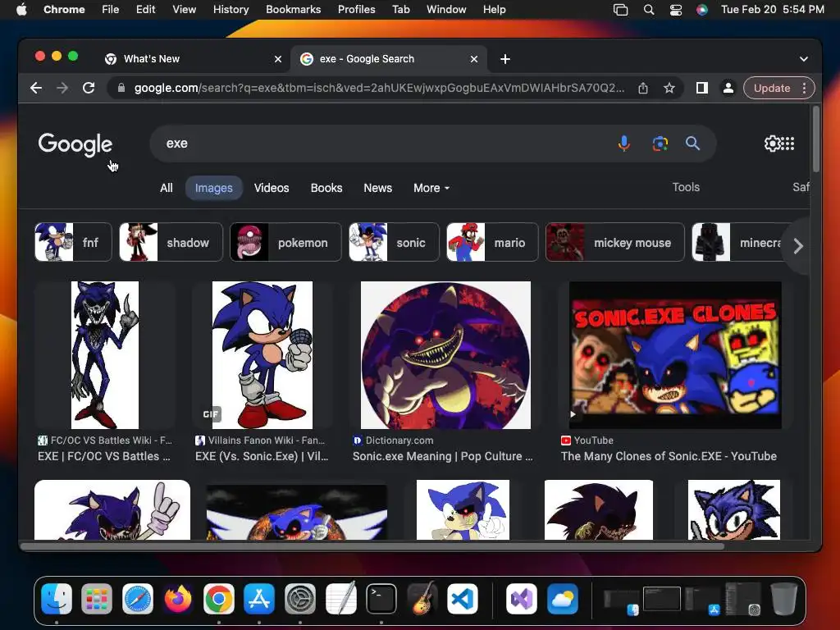The image size is (840, 630).
Task: Open GarageBand from the Dock
Action: [422, 599]
